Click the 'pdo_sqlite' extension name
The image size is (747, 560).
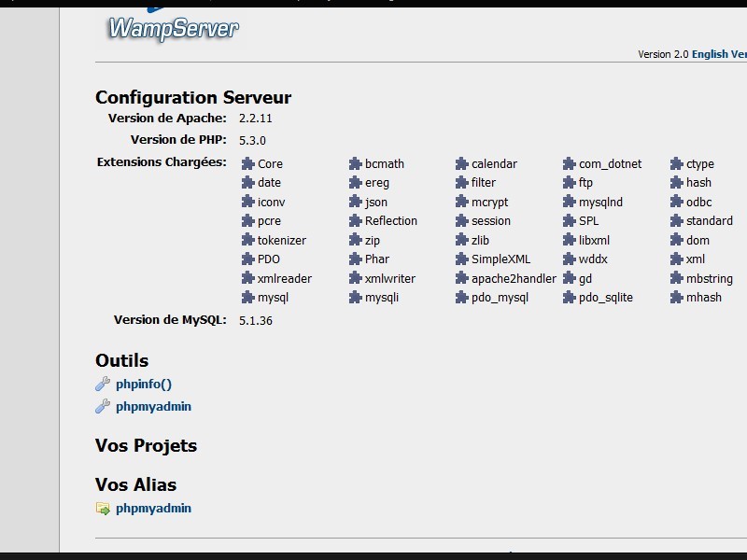pyautogui.click(x=606, y=298)
